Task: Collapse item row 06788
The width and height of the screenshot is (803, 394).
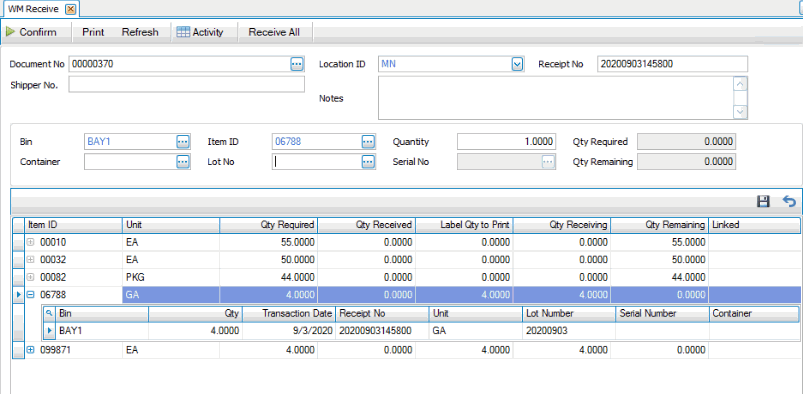Action: 30,295
